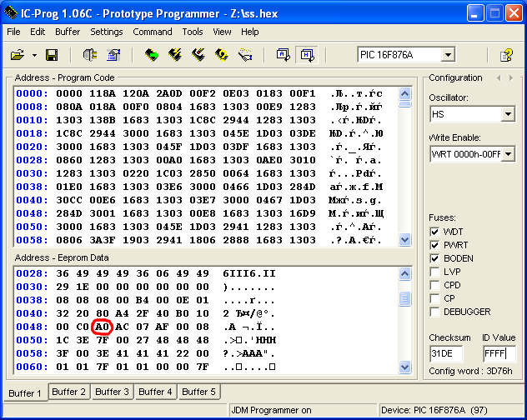The image size is (527, 420).
Task: Open the View menu
Action: click(222, 32)
